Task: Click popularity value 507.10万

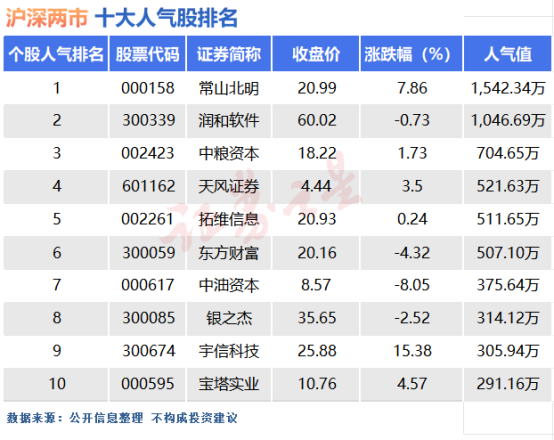Action: pos(508,253)
